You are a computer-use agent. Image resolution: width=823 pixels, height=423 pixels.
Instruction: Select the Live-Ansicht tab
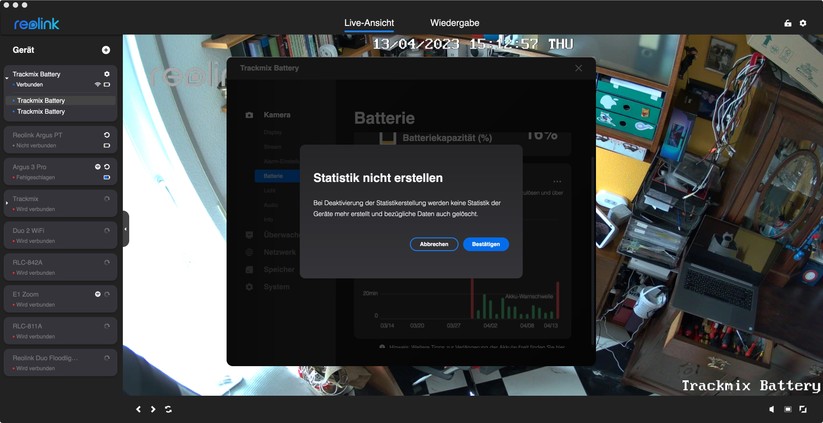(369, 22)
